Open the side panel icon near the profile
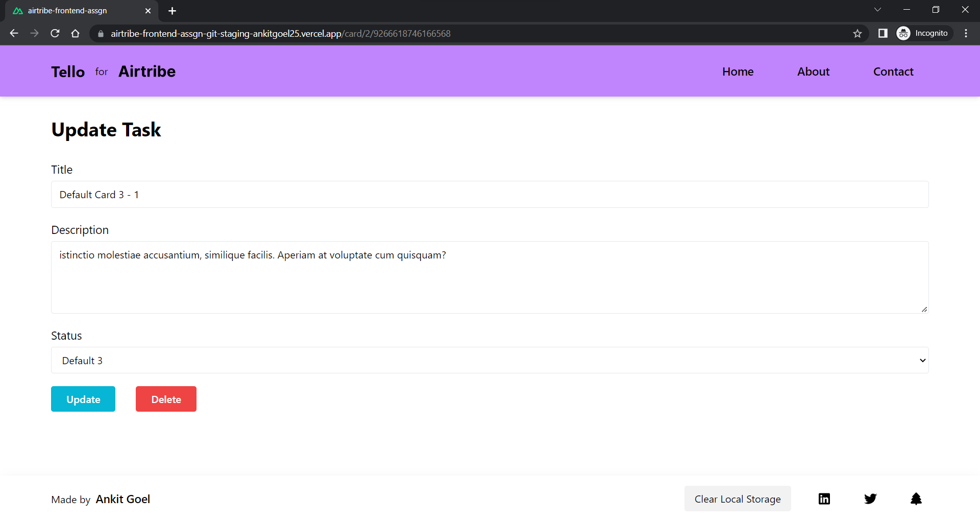The image size is (980, 521). point(883,33)
